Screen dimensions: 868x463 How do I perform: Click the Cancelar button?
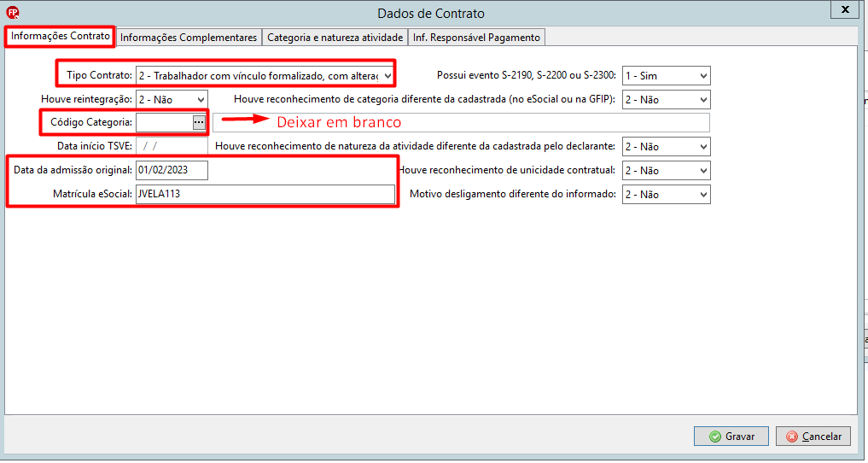813,437
